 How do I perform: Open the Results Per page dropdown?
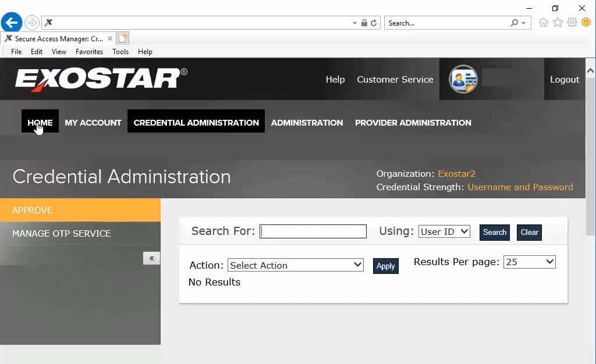529,262
